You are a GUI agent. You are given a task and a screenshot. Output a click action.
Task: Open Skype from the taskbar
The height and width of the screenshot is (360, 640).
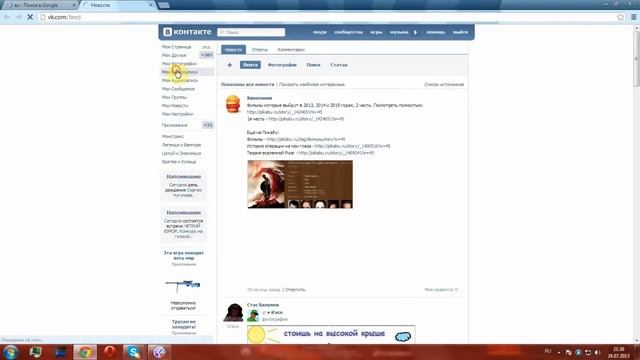point(133,352)
